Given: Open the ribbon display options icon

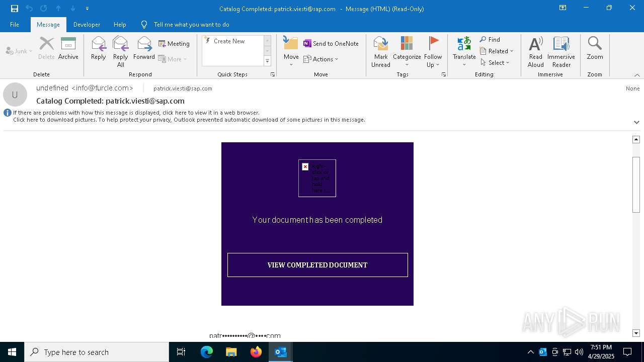Looking at the screenshot, I should 562,8.
